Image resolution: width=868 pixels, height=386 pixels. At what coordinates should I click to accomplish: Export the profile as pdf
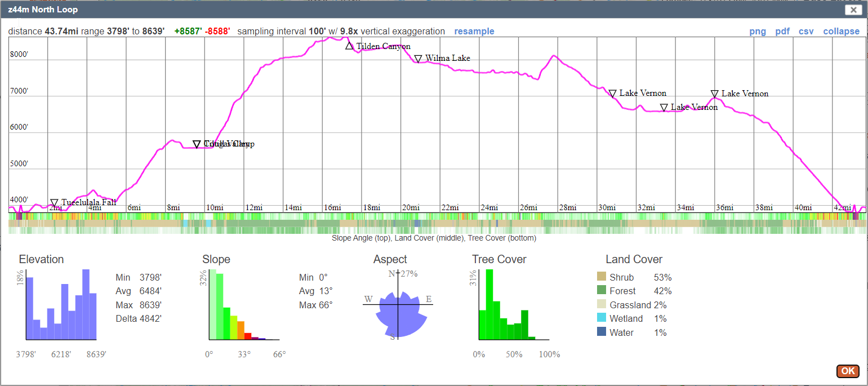(x=782, y=32)
